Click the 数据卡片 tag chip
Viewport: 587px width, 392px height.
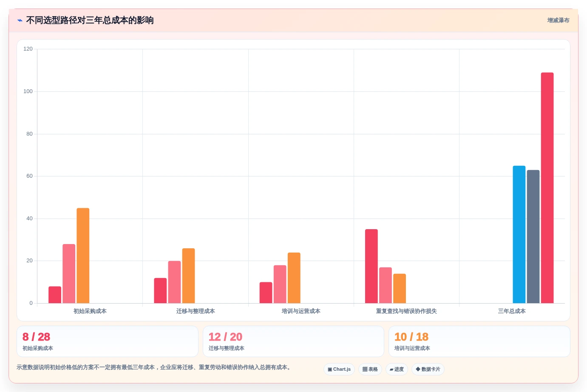(428, 369)
